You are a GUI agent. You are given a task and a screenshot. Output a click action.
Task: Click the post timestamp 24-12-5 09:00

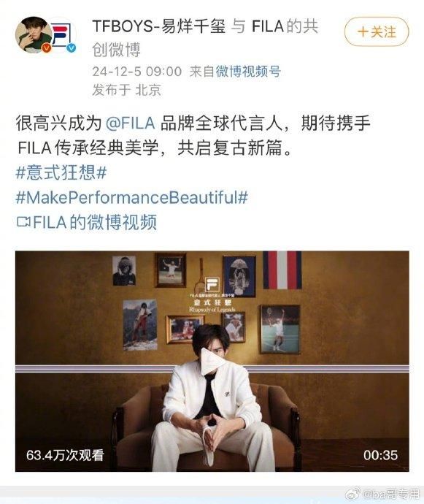coord(137,72)
